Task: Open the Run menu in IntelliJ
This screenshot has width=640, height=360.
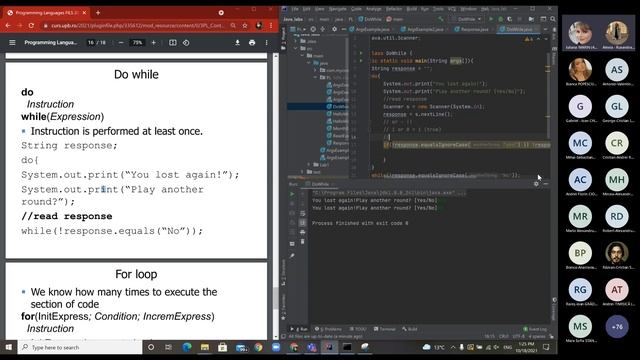Action: [x=424, y=9]
